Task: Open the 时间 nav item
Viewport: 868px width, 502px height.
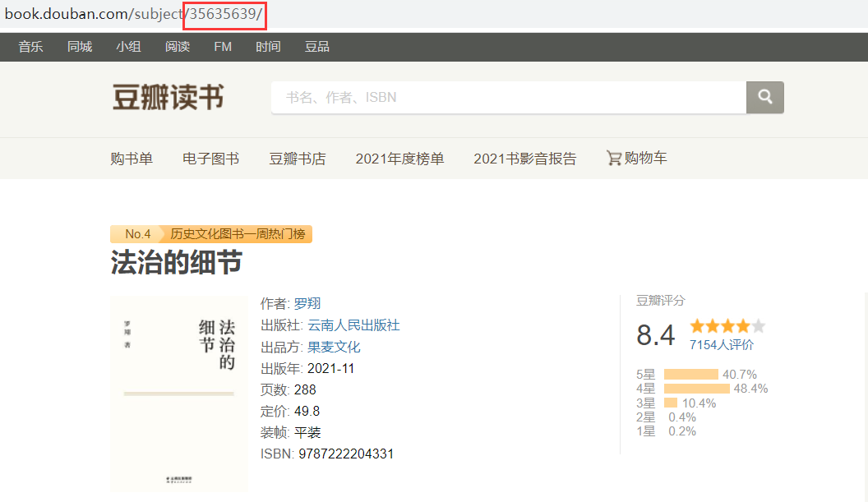Action: point(268,47)
